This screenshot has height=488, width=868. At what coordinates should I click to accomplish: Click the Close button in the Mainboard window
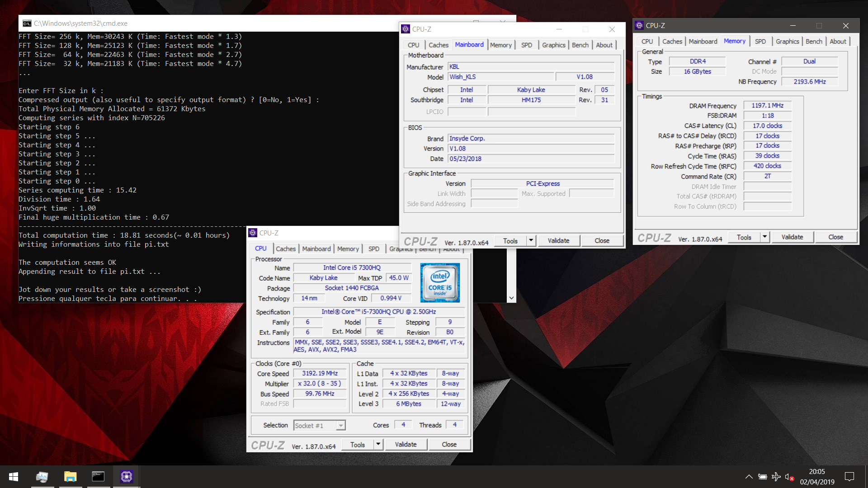coord(602,241)
